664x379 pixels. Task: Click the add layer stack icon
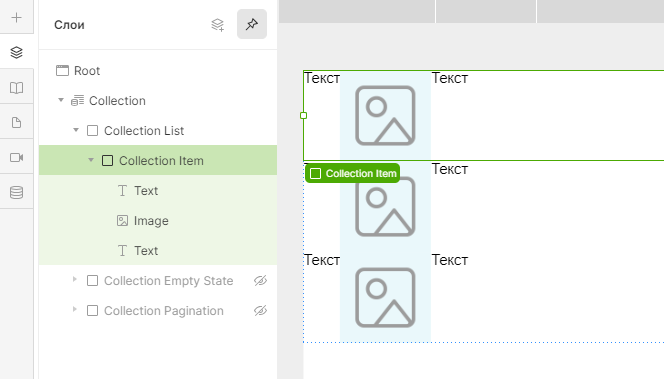point(218,25)
